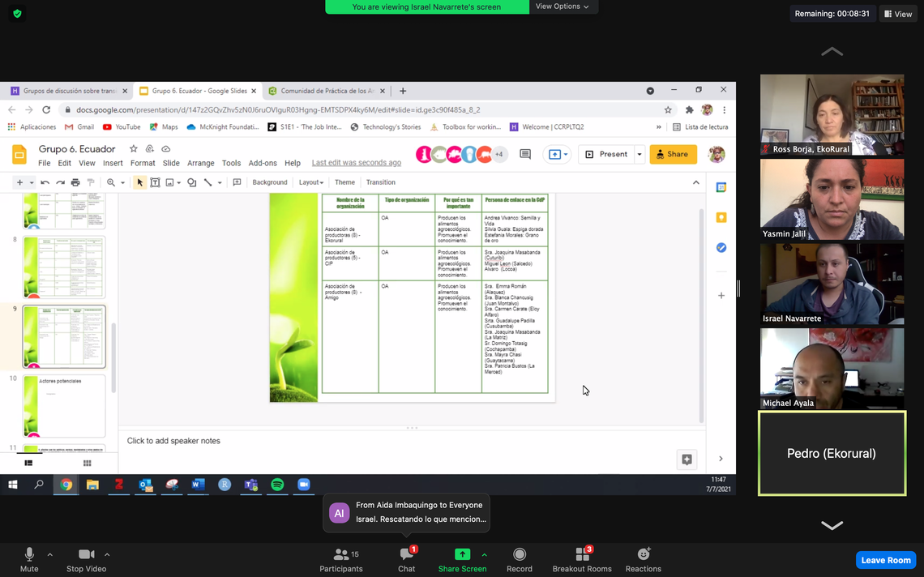This screenshot has height=577, width=924.
Task: Open Zoom Participants panel
Action: [341, 558]
